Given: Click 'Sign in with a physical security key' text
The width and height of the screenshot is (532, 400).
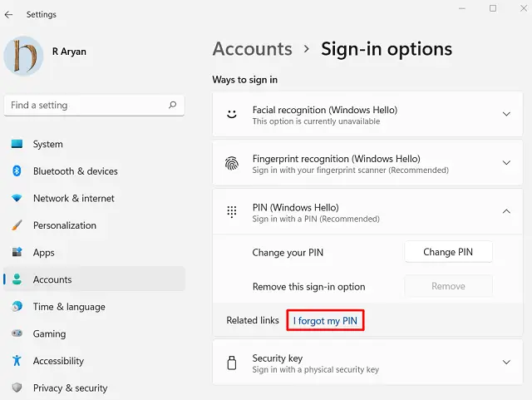Looking at the screenshot, I should (316, 370).
